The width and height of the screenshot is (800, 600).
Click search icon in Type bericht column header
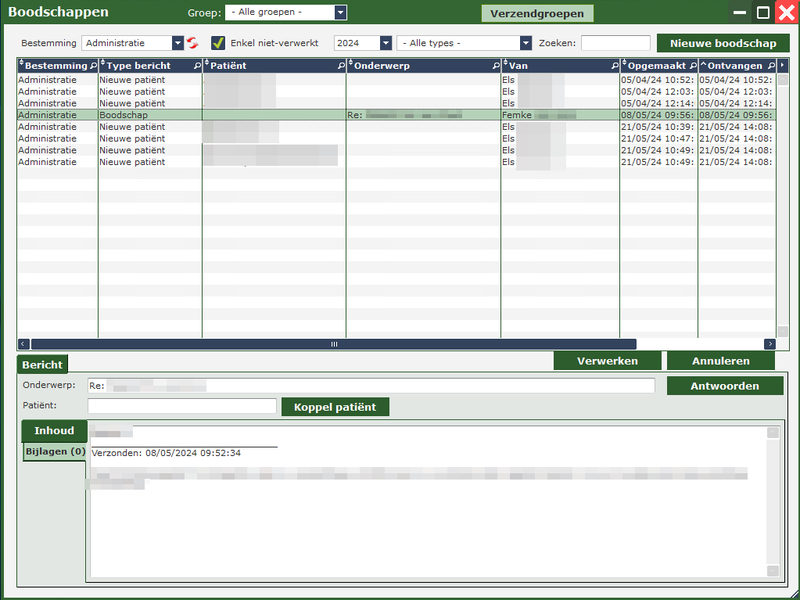pyautogui.click(x=197, y=65)
